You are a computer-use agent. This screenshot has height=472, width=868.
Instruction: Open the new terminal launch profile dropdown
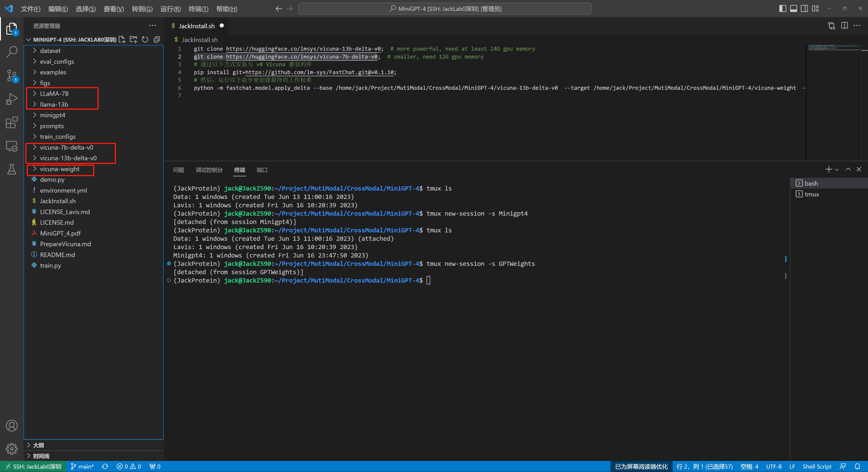(837, 170)
